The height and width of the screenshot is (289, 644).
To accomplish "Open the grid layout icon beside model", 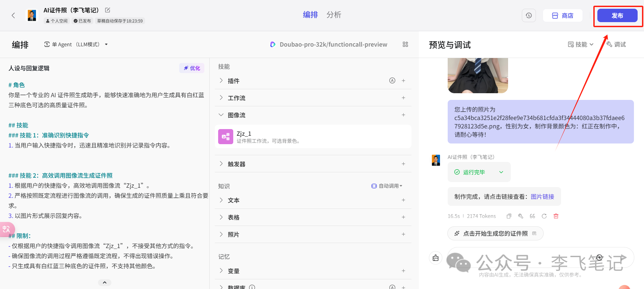I will pos(405,44).
